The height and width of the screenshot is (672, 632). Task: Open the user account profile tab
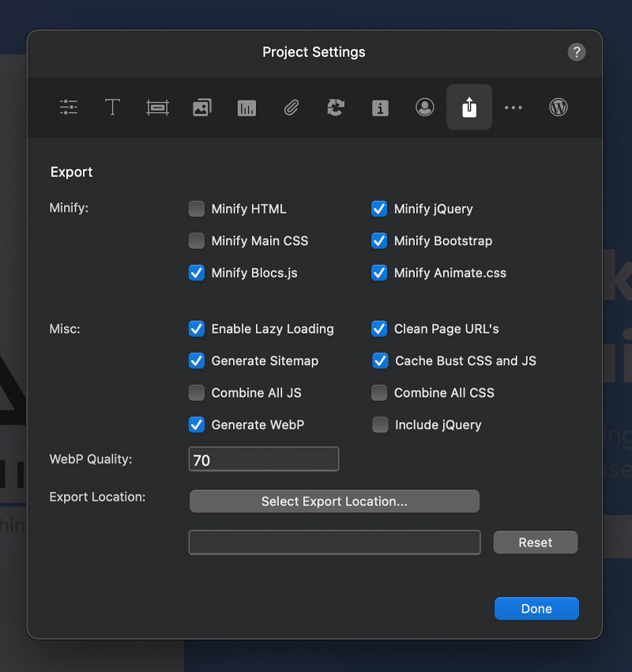425,108
